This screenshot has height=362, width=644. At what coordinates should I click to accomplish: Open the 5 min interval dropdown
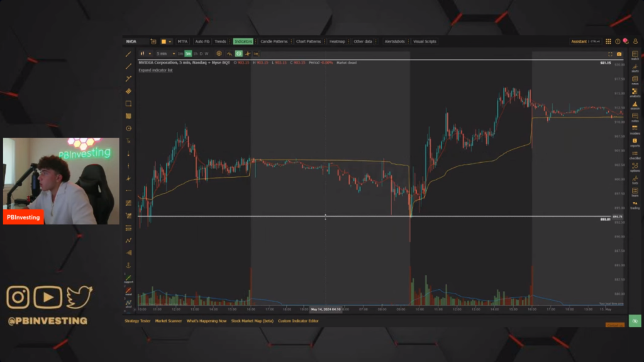coord(165,53)
